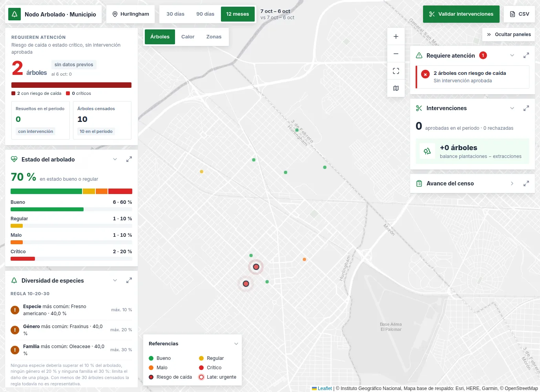Open the 2 árboles con riesgo de caída alert
540x392 pixels.
point(473,77)
